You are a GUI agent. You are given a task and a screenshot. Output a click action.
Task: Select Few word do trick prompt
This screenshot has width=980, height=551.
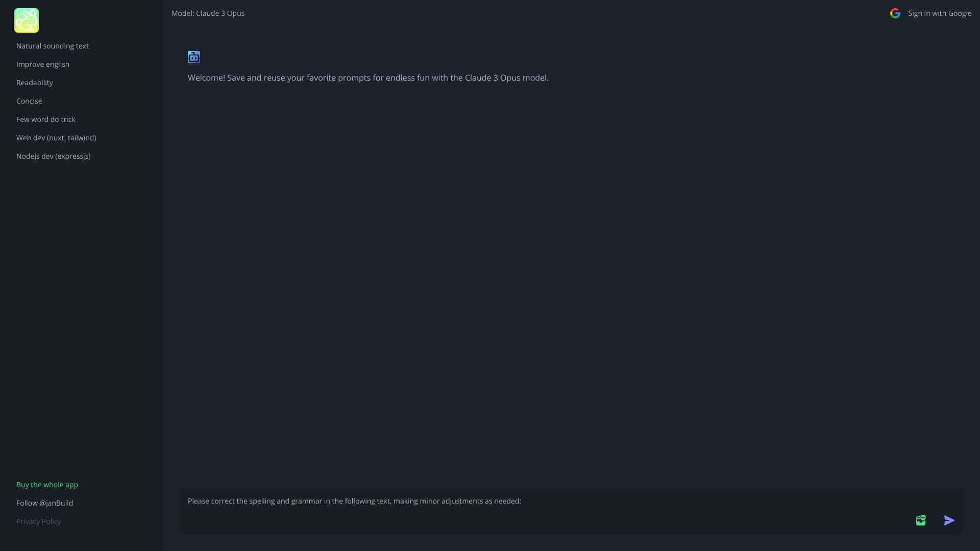click(x=46, y=119)
